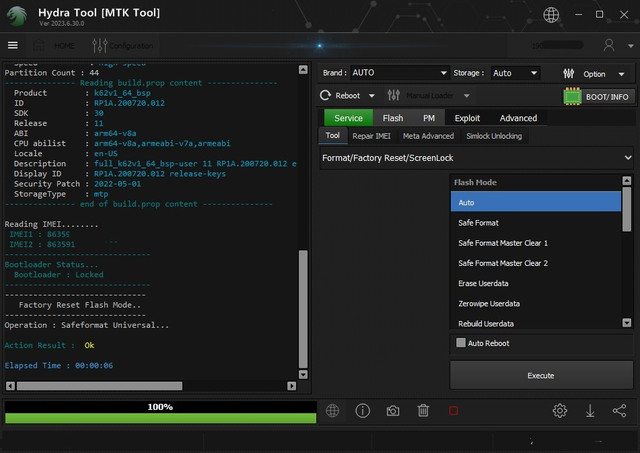
Task: Click the share icon
Action: pos(619,411)
